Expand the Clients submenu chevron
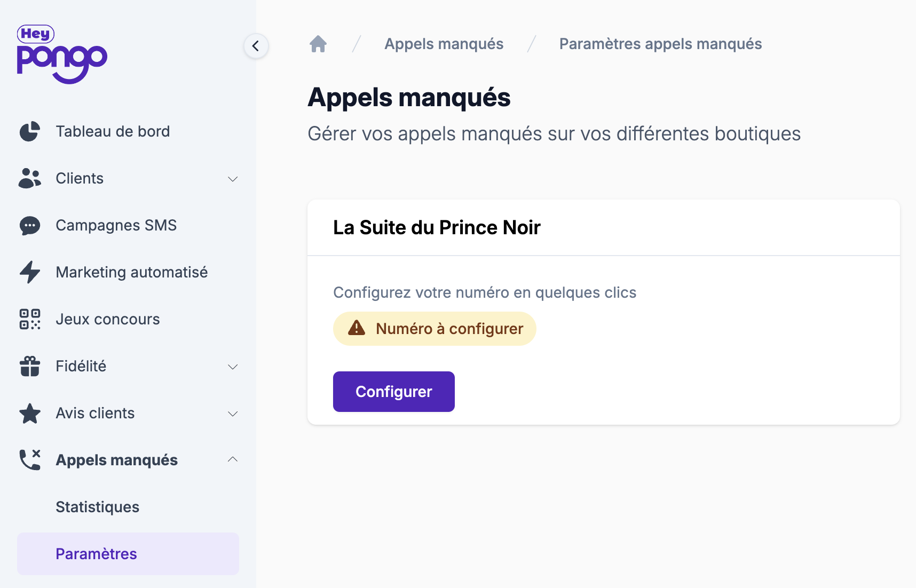The height and width of the screenshot is (588, 916). 233,179
